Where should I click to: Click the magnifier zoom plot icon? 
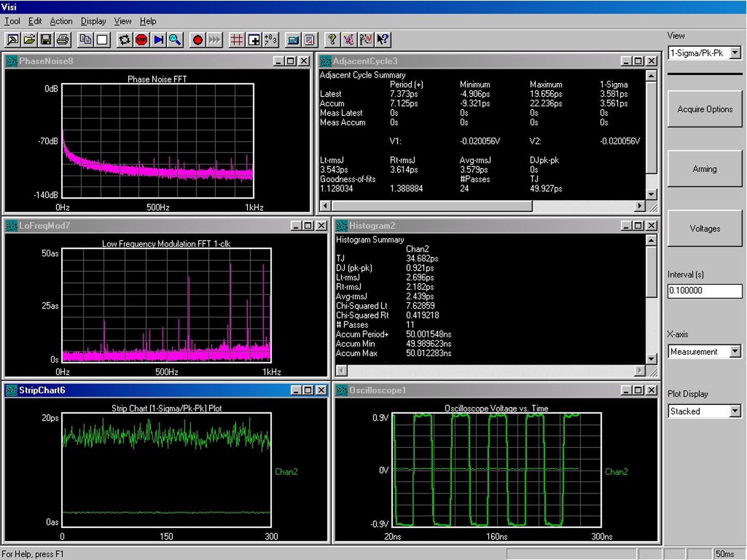pos(175,39)
